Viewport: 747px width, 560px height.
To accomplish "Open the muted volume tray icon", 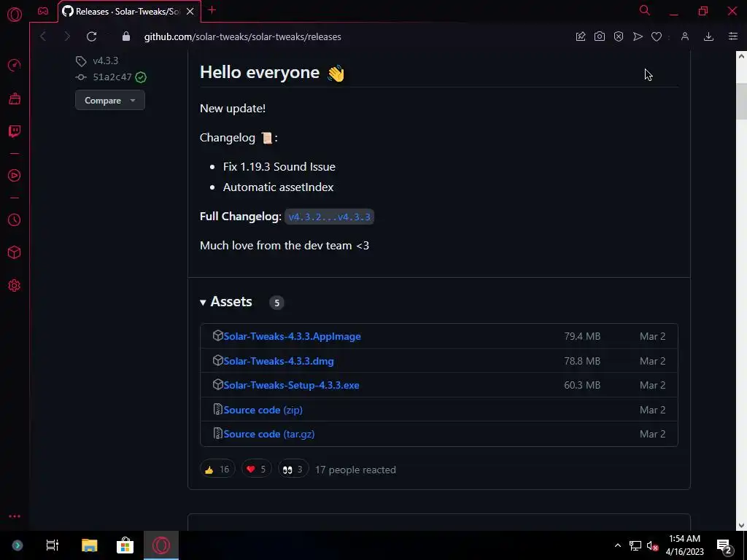I will pos(652,545).
